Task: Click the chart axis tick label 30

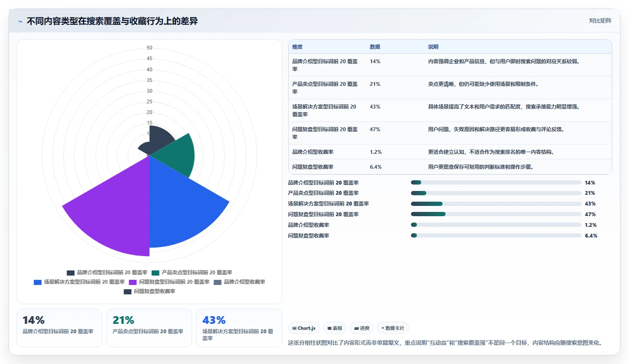Action: click(x=149, y=91)
